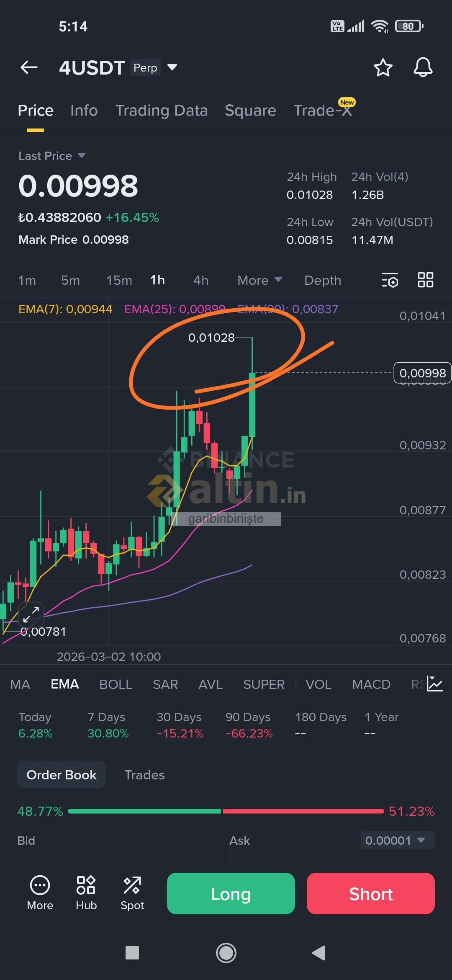
Task: Expand the More timeframes dropdown
Action: pos(260,280)
